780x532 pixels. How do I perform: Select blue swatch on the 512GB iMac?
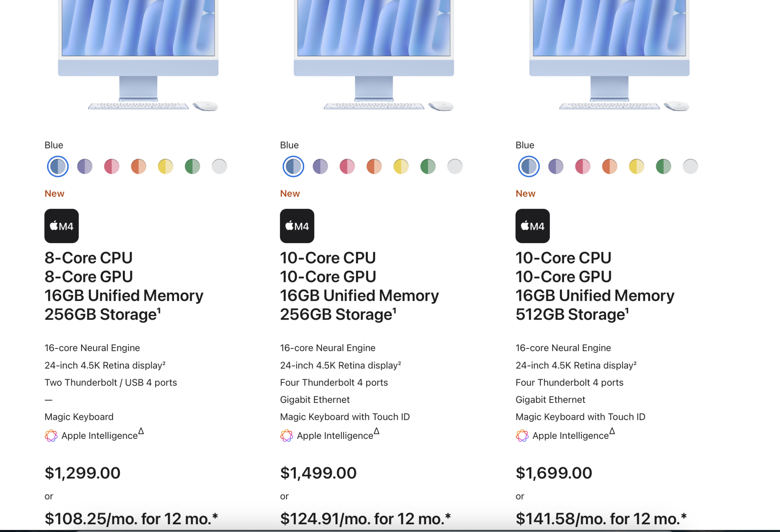point(529,166)
